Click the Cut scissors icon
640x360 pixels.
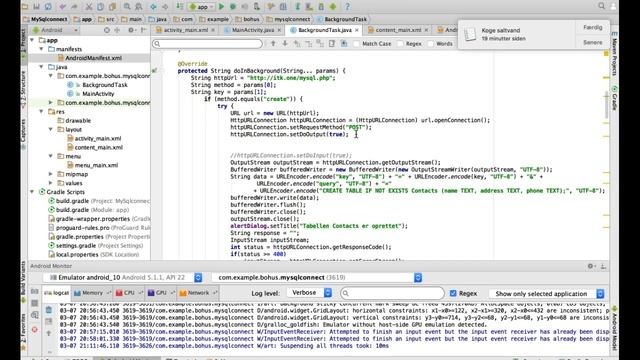pyautogui.click(x=89, y=7)
